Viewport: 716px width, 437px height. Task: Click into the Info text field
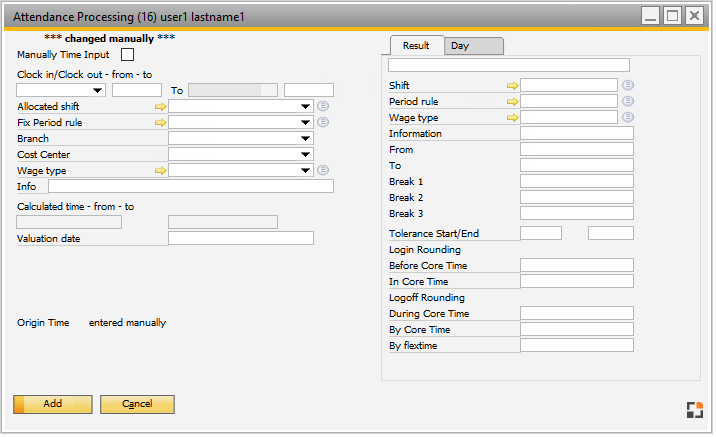pos(190,186)
